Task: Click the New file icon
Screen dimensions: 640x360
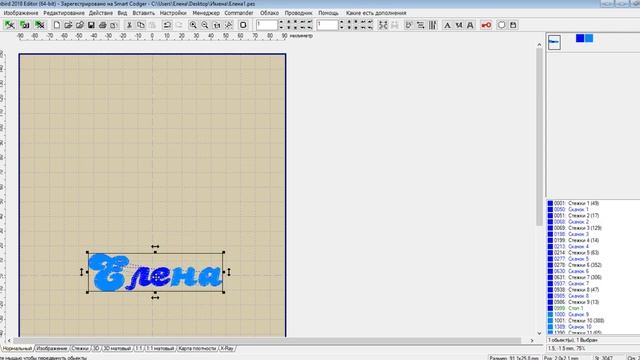Action: click(57, 25)
